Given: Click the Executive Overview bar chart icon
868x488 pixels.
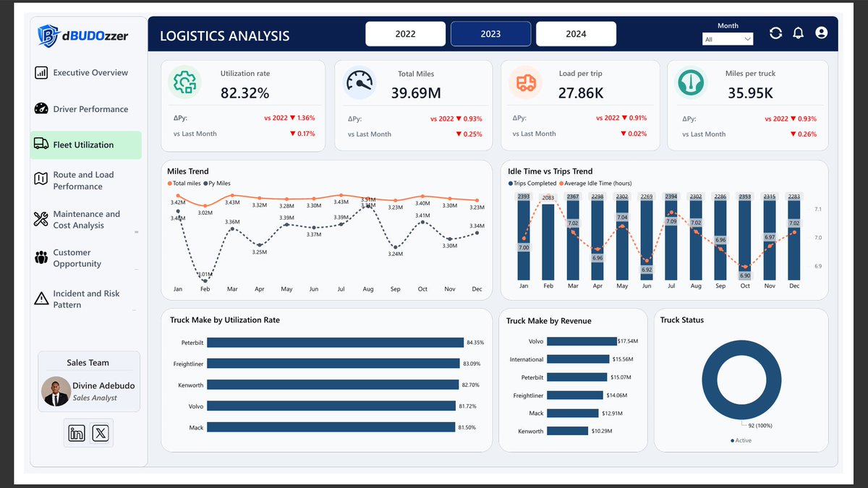Looking at the screenshot, I should click(41, 72).
